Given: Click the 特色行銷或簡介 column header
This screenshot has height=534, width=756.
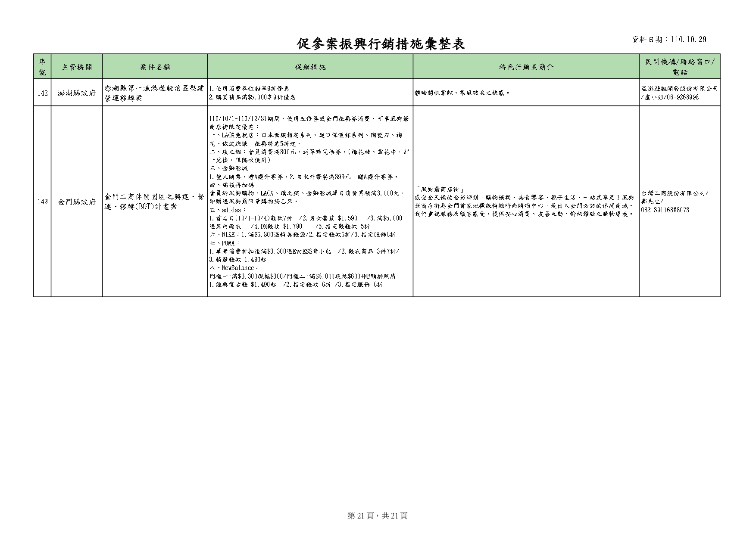Looking at the screenshot, I should point(526,67).
